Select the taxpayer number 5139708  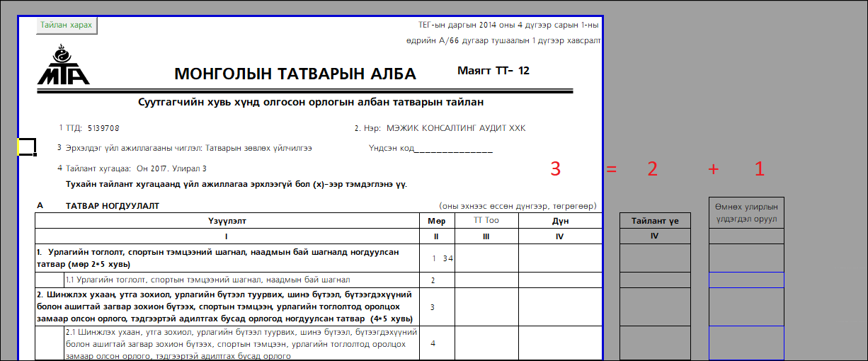pos(103,128)
